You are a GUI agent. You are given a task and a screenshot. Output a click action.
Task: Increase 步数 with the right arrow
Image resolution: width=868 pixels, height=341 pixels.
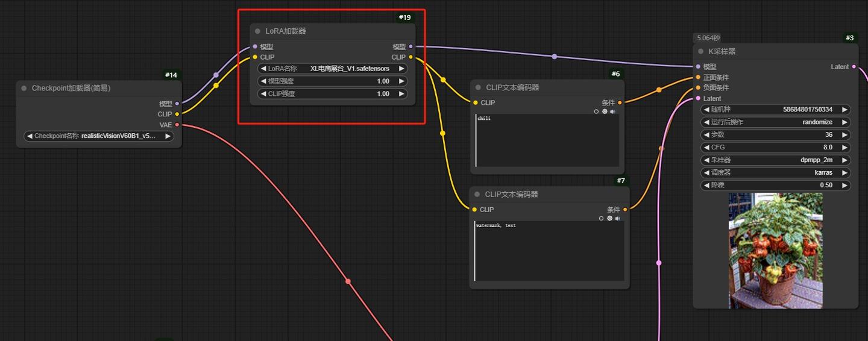(844, 135)
